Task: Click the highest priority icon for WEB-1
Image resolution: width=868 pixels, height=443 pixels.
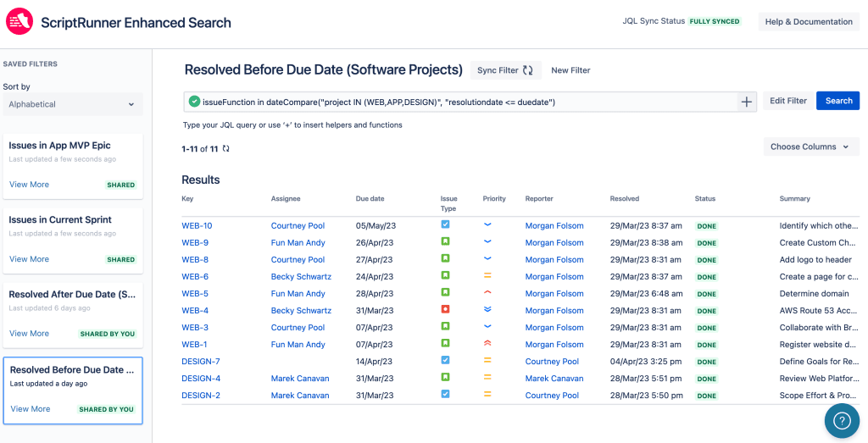Action: [487, 344]
